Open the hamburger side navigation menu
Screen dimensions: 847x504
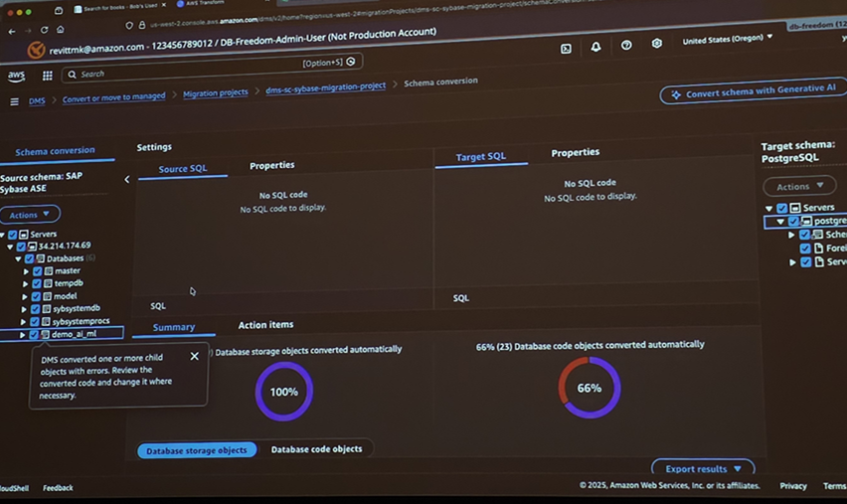14,101
